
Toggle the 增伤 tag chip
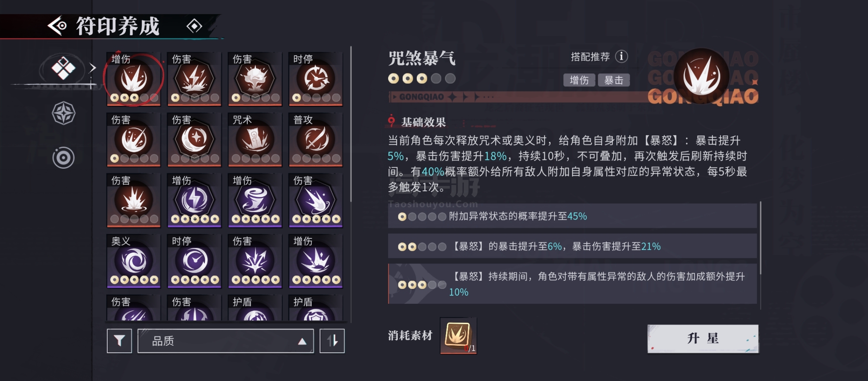(x=579, y=80)
